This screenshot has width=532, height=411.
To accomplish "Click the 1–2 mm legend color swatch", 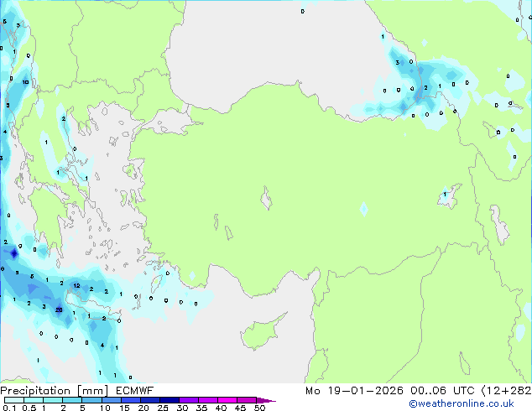I will [53, 400].
